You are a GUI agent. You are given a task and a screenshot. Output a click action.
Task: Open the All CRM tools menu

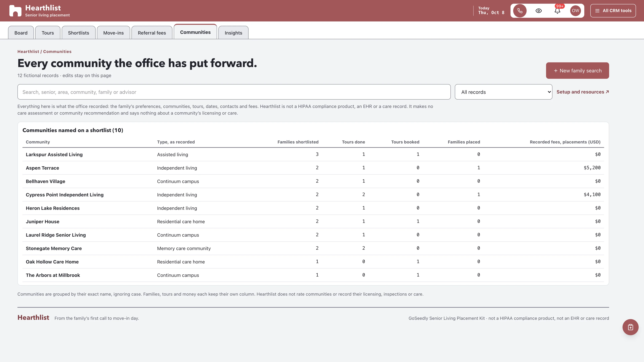coord(613,11)
